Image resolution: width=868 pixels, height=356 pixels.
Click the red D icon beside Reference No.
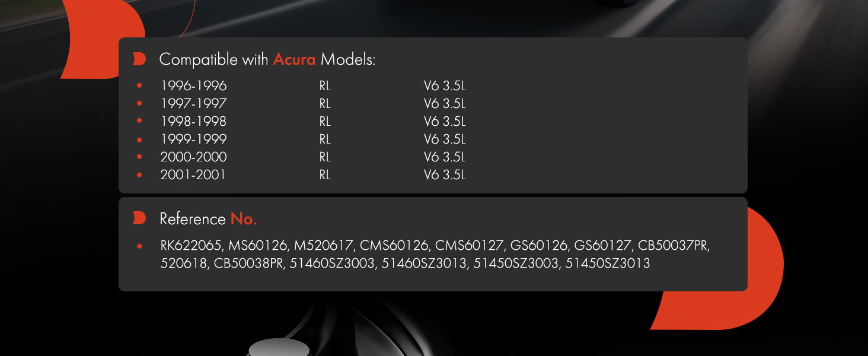pyautogui.click(x=139, y=218)
